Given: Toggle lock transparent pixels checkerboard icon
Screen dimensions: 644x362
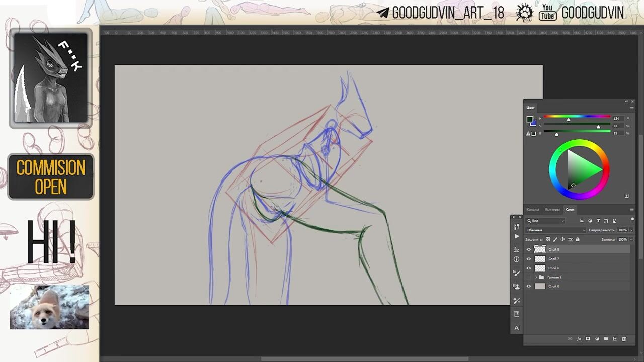Looking at the screenshot, I should tap(548, 239).
